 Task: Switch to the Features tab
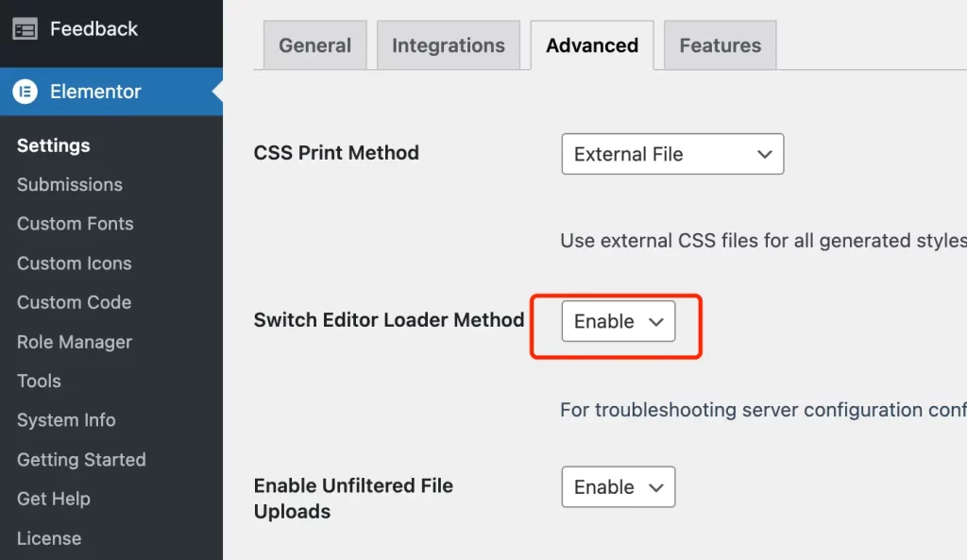[x=721, y=45]
